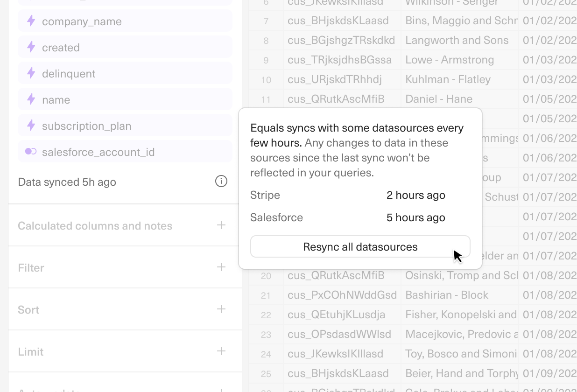Open the info icon next to Data synced
This screenshot has height=392, width=577.
coord(221,182)
